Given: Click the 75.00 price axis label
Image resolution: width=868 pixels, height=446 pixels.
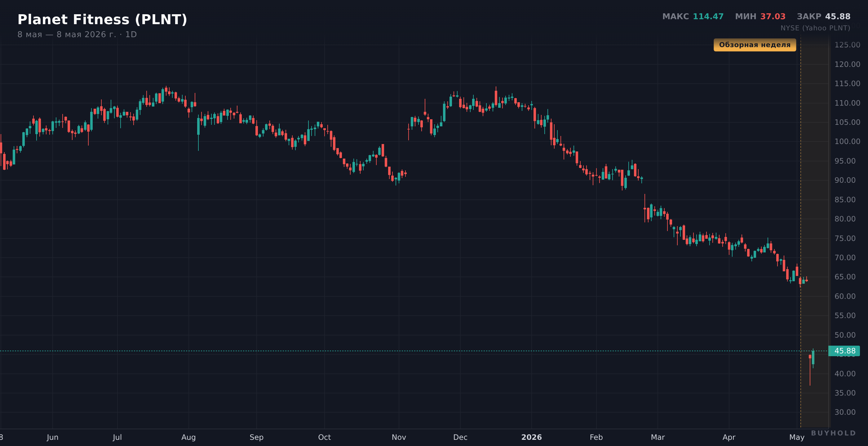Looking at the screenshot, I should (x=845, y=238).
